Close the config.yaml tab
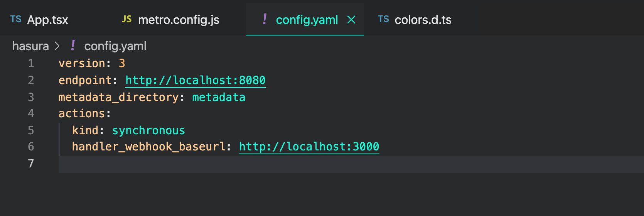The width and height of the screenshot is (644, 216). click(x=351, y=20)
